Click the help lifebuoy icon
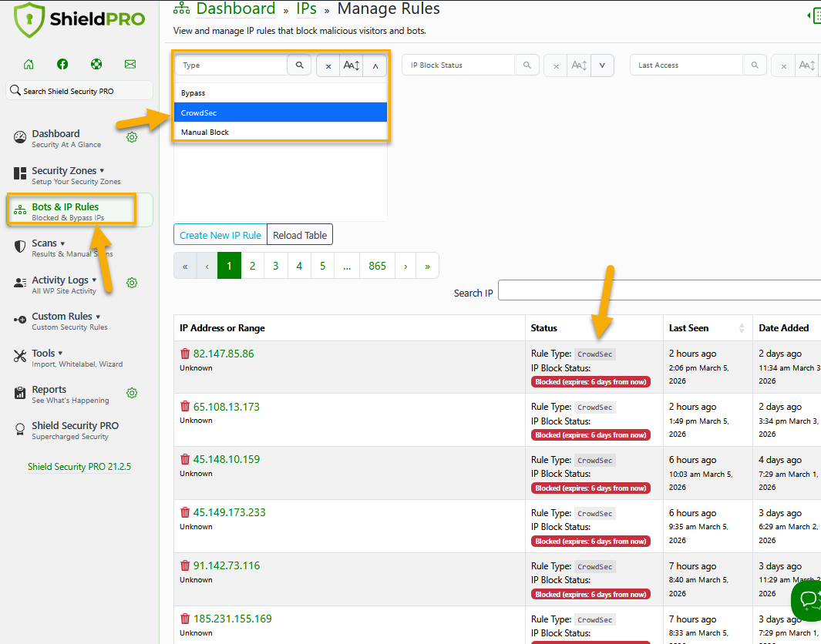821x644 pixels. coord(96,65)
